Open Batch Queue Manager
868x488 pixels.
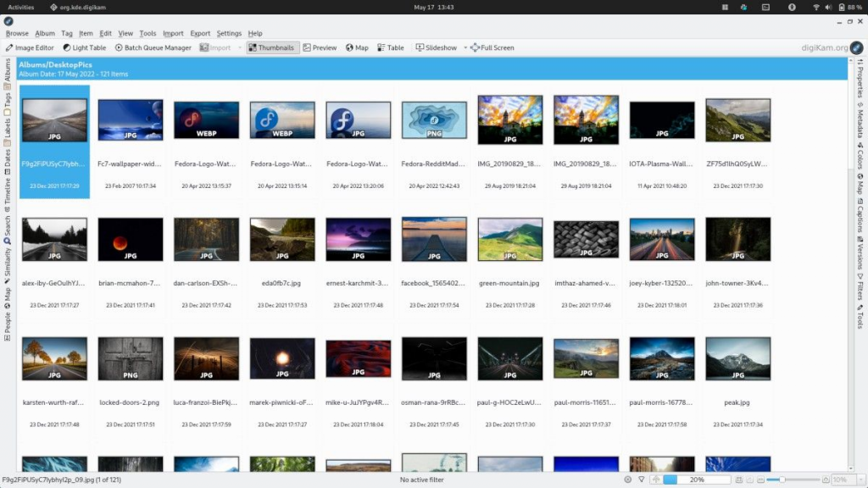click(153, 47)
